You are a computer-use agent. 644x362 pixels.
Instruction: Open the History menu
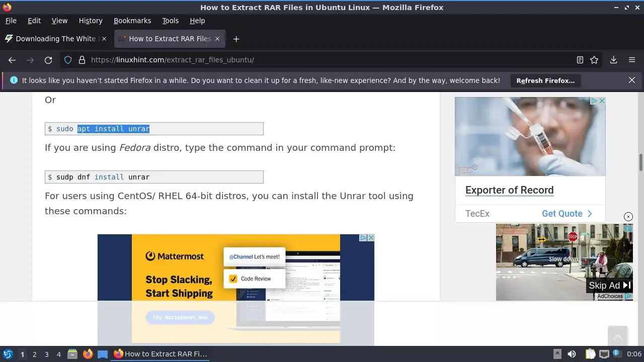tap(91, 21)
